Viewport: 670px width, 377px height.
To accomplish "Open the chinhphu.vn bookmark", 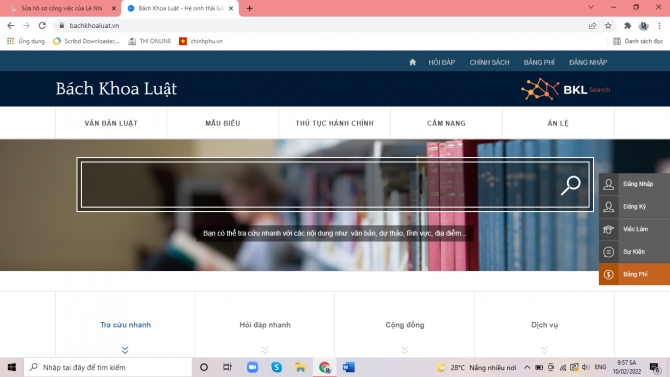I will click(201, 41).
